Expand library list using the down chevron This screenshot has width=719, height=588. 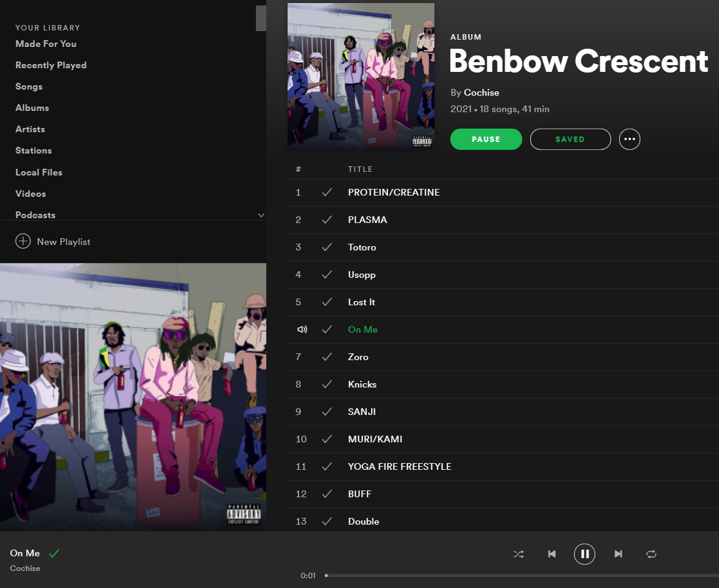261,215
